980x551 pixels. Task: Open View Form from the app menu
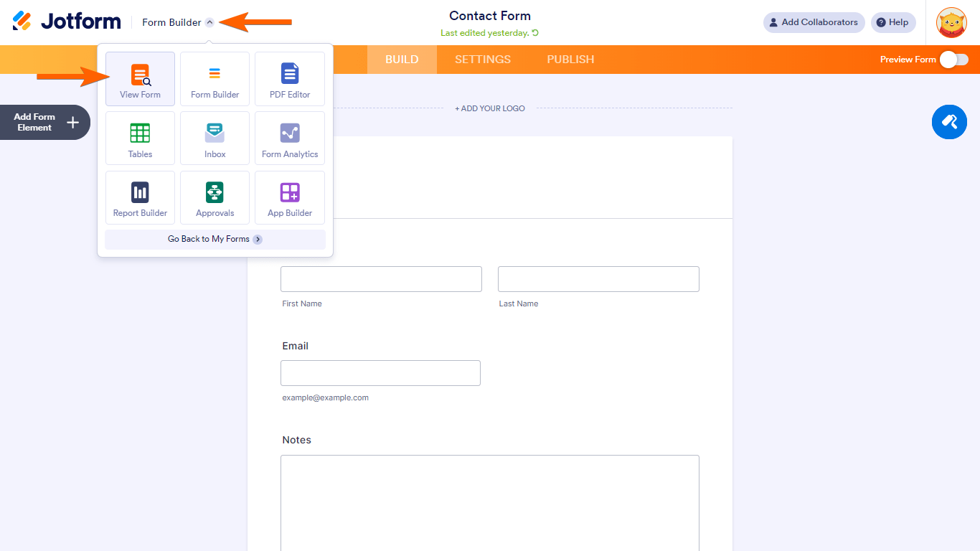(x=140, y=79)
